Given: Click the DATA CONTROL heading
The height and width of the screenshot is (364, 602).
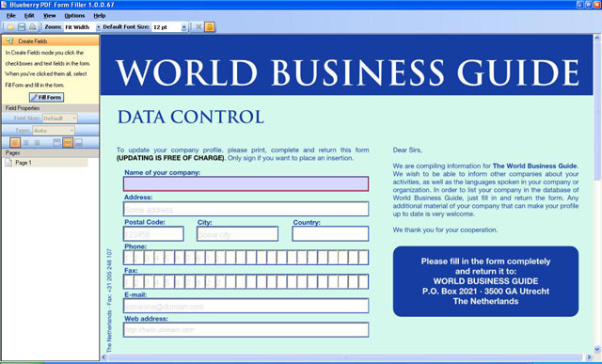Looking at the screenshot, I should click(191, 118).
